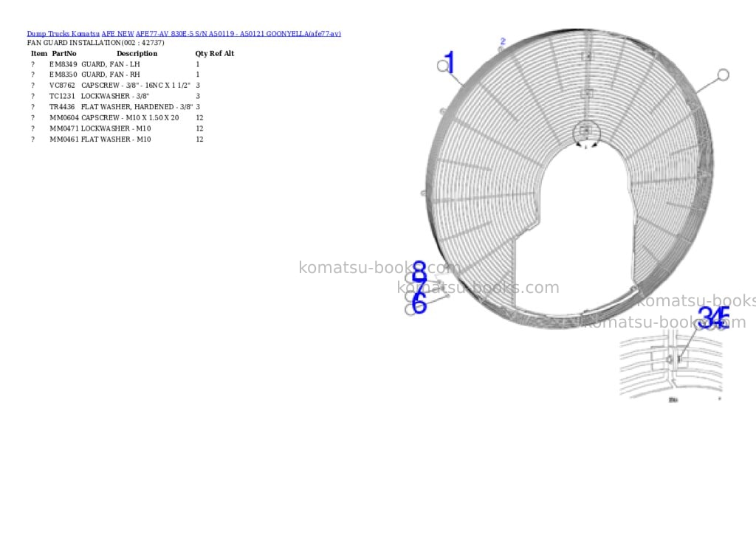Click the GUARD, FAN - RH description
Viewport: 756px width, 535px height.
tap(111, 75)
